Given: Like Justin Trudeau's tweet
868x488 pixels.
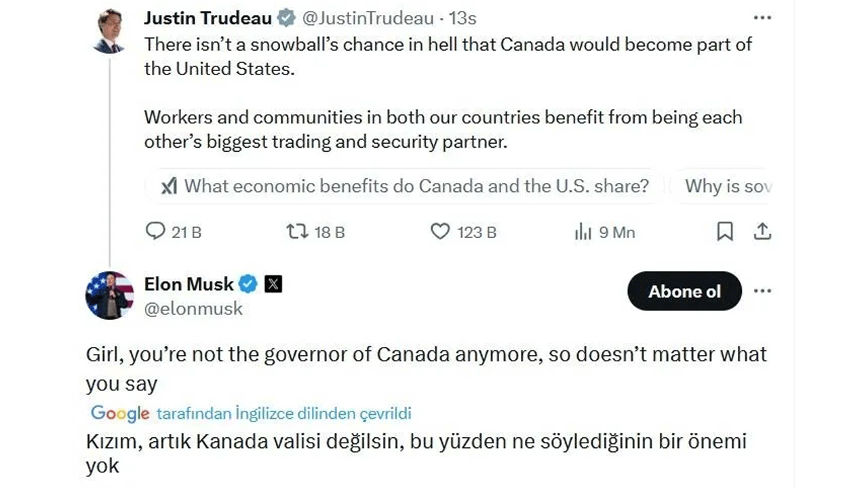Looking at the screenshot, I should tap(440, 232).
